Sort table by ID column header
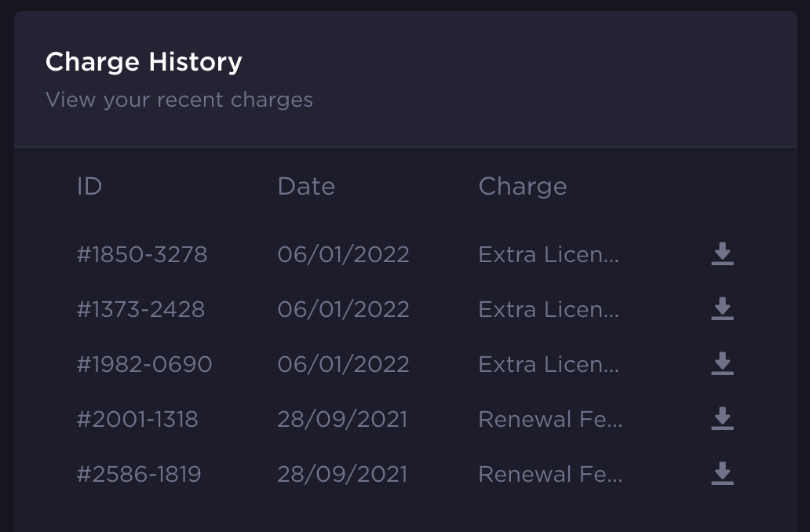 [89, 186]
